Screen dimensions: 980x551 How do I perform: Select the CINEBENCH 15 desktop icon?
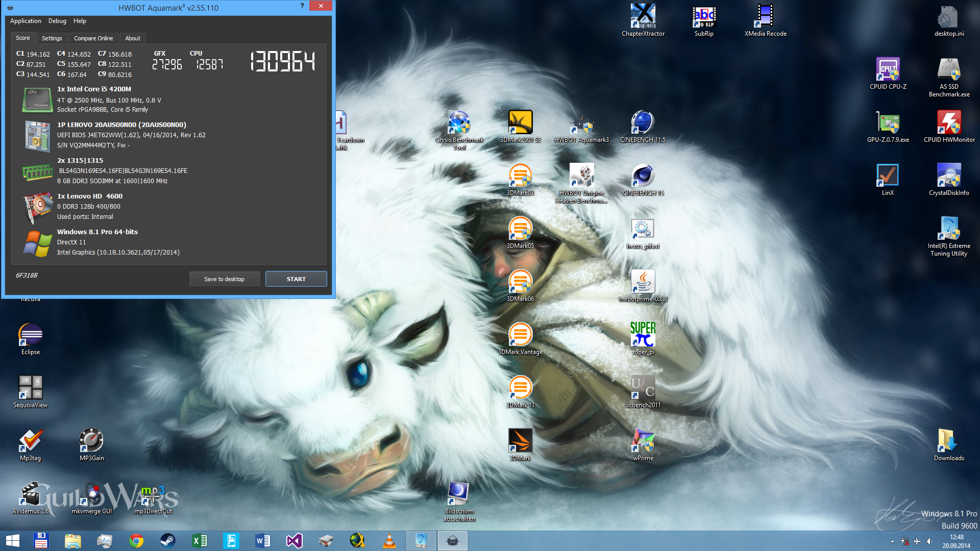pos(643,180)
